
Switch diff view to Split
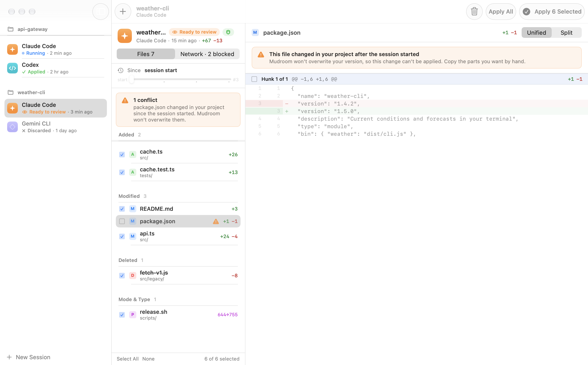(x=566, y=32)
